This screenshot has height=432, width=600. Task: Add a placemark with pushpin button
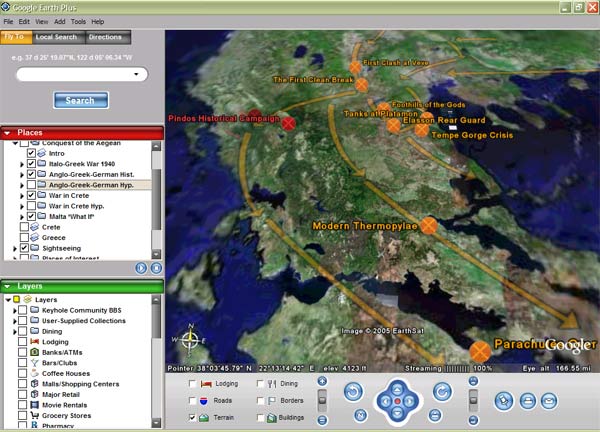coord(504,401)
